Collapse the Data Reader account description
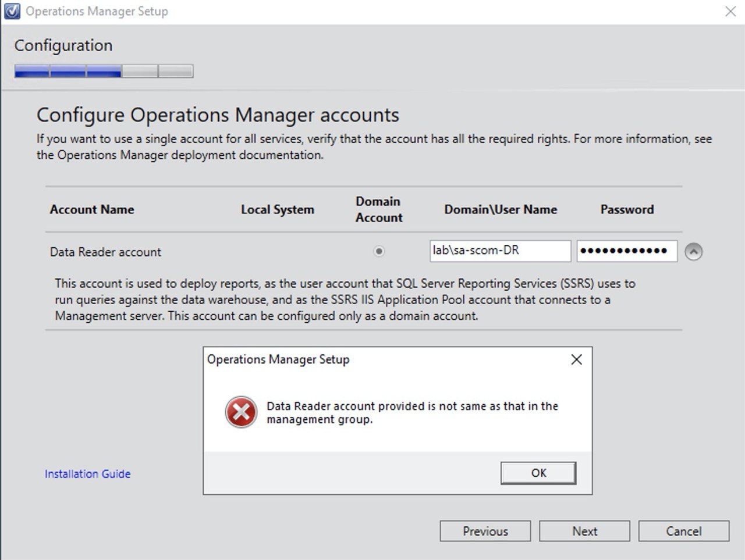745x560 pixels. (x=693, y=252)
